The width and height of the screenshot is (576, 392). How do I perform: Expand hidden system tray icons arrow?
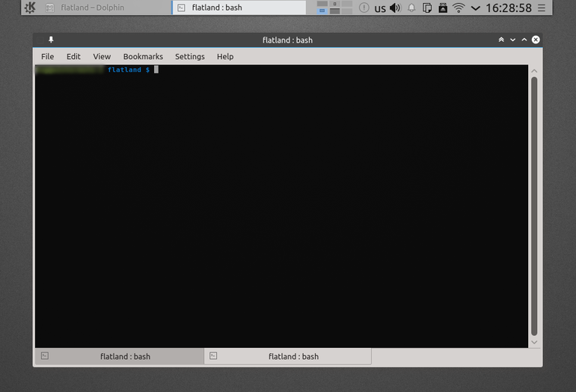[475, 8]
